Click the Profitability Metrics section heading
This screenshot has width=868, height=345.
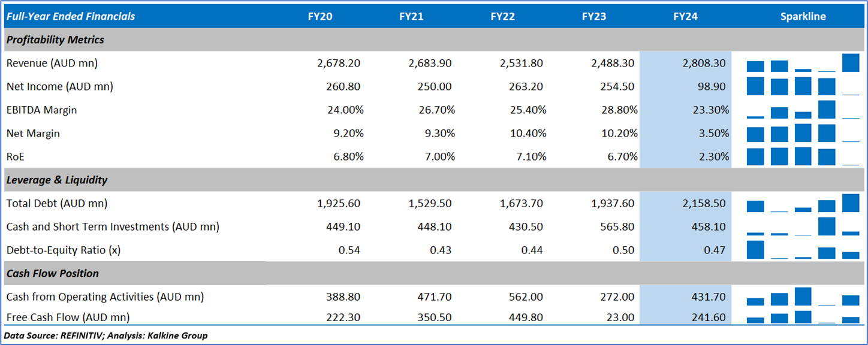tap(55, 40)
